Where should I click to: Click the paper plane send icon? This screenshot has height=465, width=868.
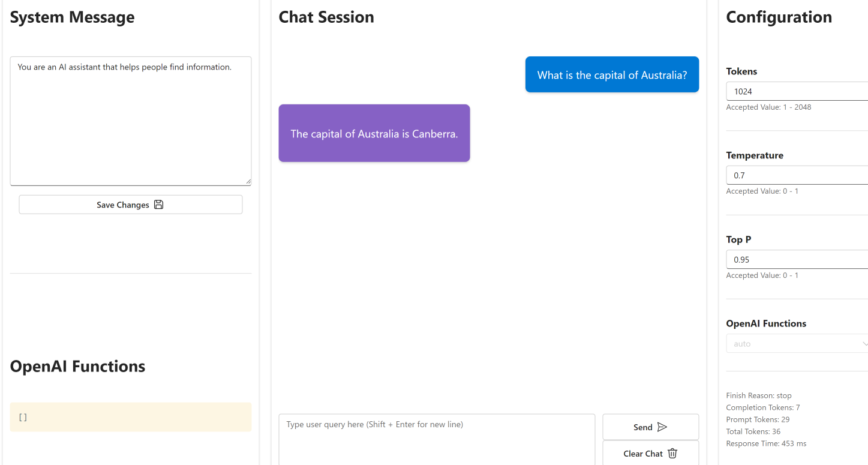click(662, 427)
